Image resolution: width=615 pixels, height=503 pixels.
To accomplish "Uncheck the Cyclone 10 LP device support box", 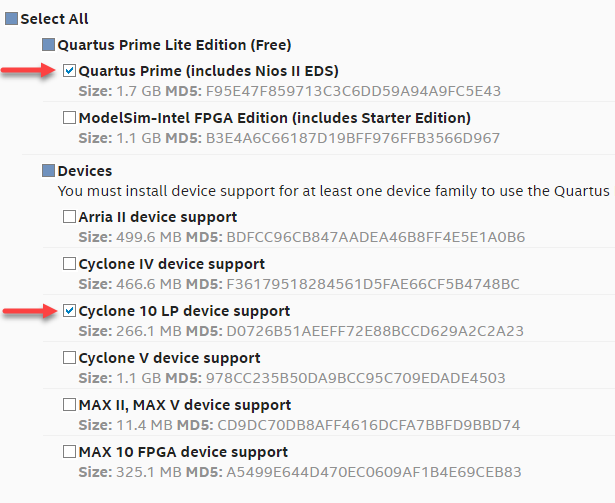I will 69,311.
